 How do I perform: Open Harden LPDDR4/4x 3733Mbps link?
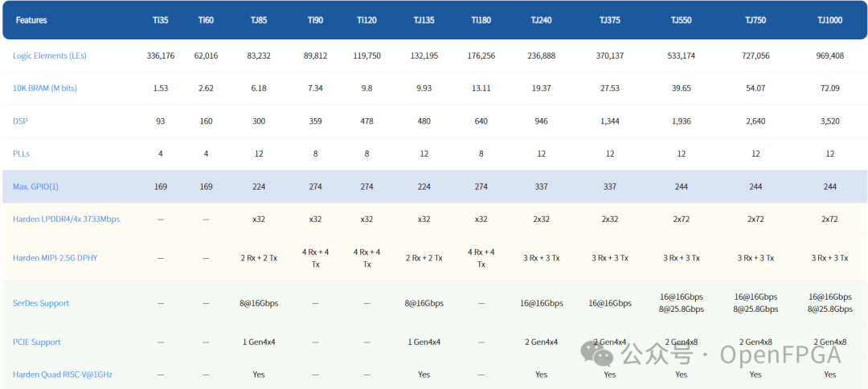coord(67,219)
